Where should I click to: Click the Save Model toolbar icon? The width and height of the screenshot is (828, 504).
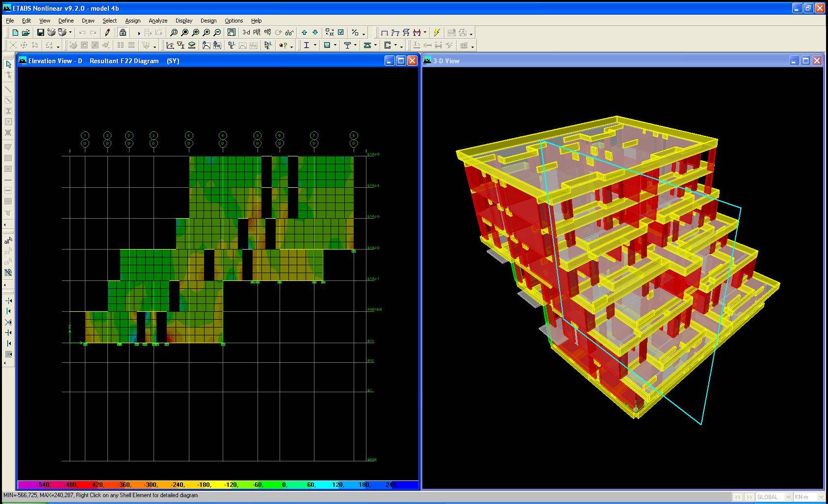[x=41, y=33]
